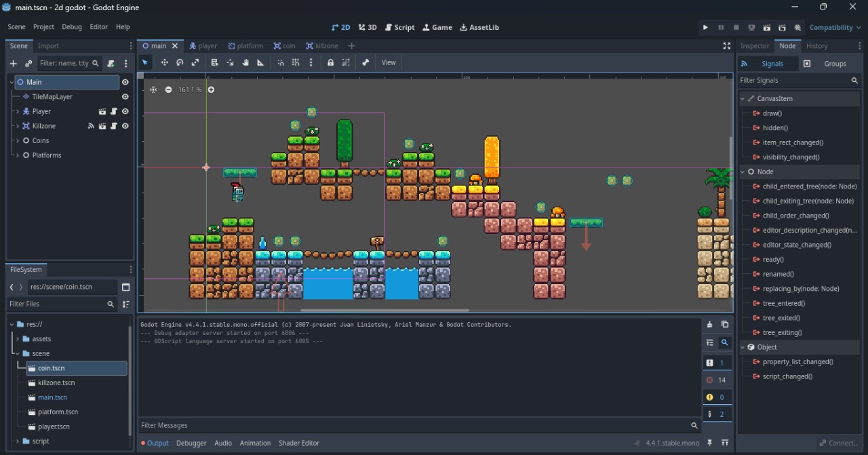This screenshot has width=868, height=455.
Task: Expand the assets folder in FileSystem
Action: [18, 339]
